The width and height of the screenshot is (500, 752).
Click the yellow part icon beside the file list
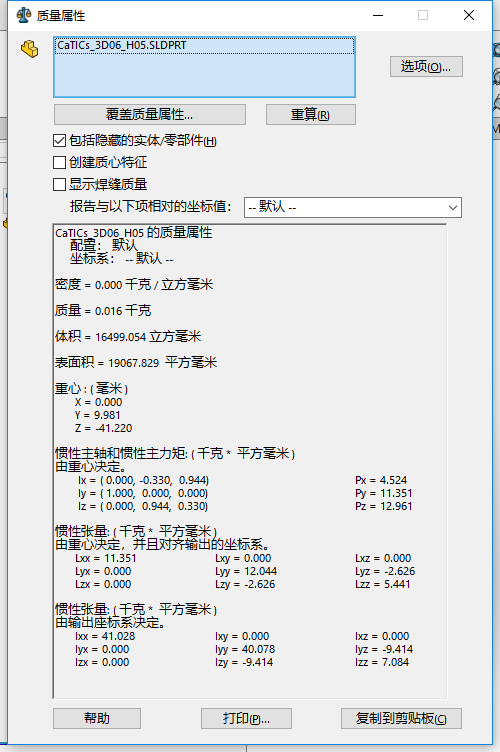30,48
